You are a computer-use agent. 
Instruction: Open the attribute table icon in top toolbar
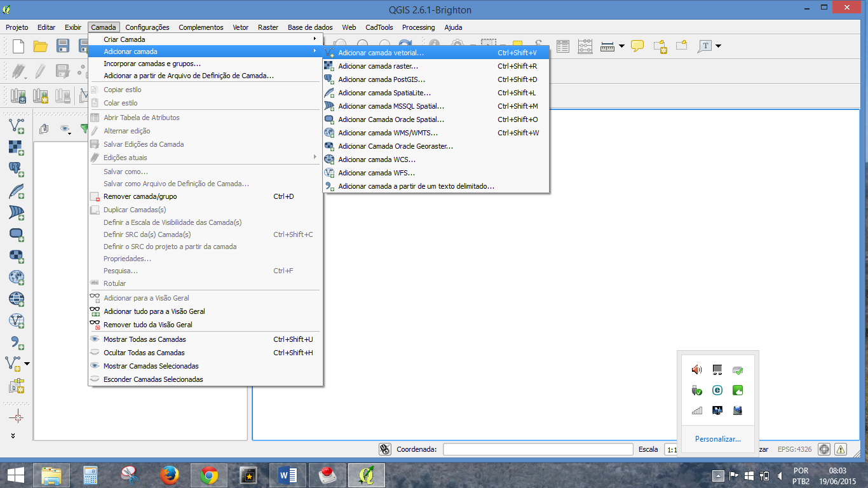(x=563, y=46)
